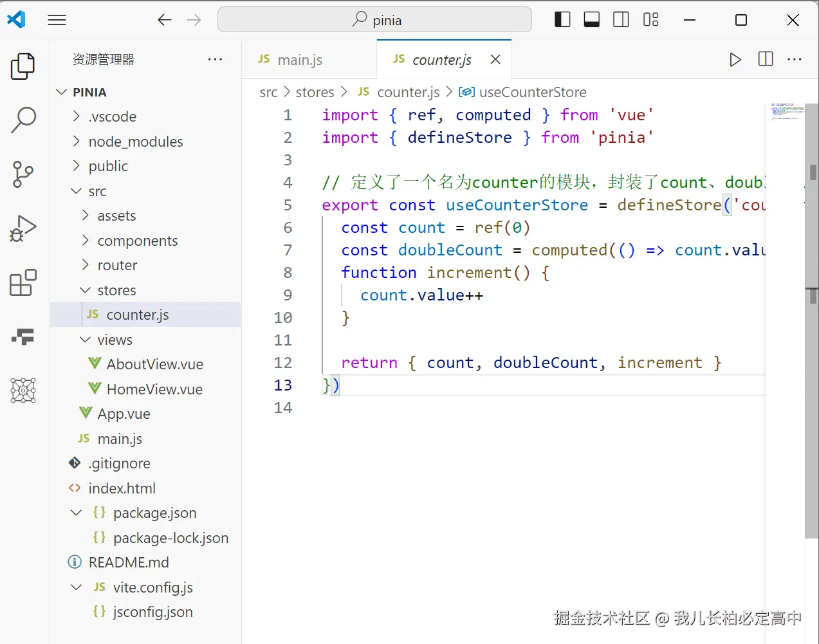Open the Source Control view icon
Viewport: 819px width, 644px height.
tap(23, 174)
